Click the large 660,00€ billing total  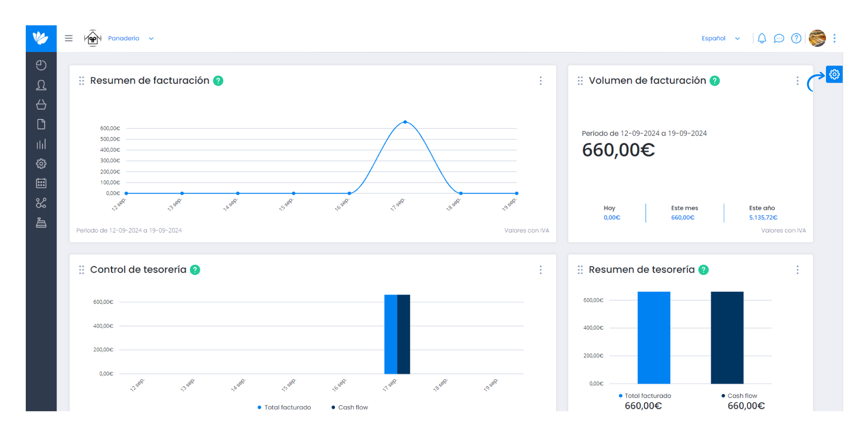tap(618, 150)
